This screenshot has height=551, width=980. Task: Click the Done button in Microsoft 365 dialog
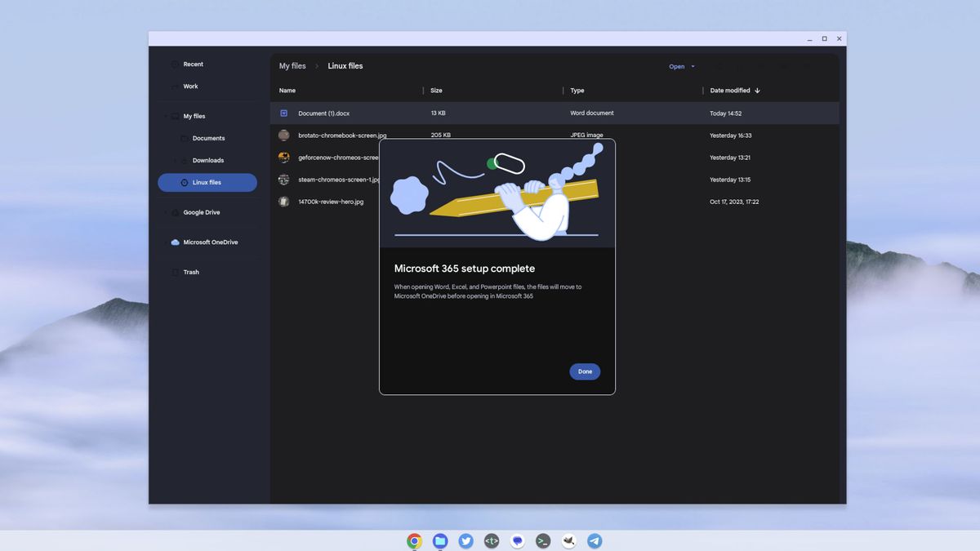[585, 371]
